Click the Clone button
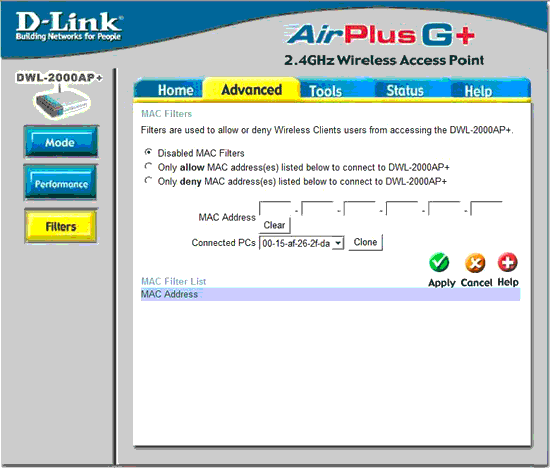The width and height of the screenshot is (550, 468). 365,242
